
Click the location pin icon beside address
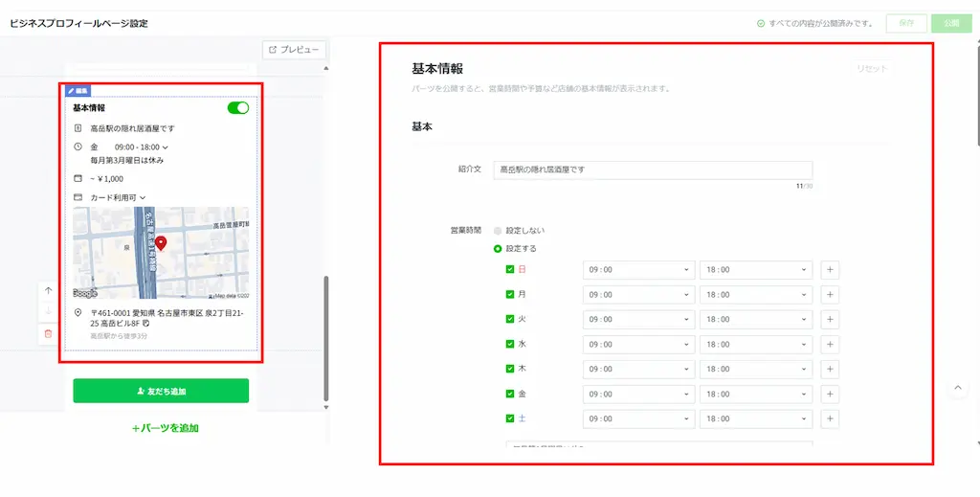coord(78,312)
